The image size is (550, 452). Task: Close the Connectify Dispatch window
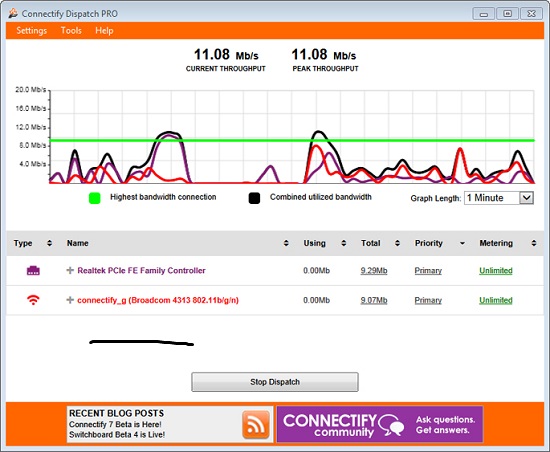[x=531, y=14]
